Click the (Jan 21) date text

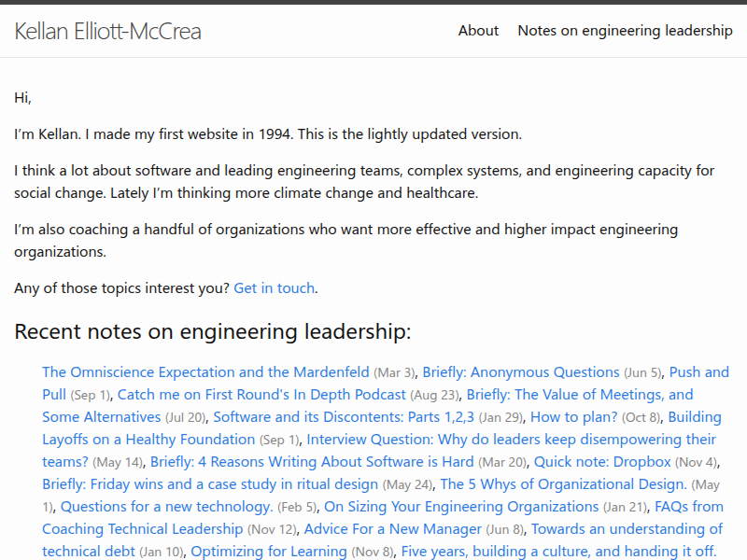point(625,507)
